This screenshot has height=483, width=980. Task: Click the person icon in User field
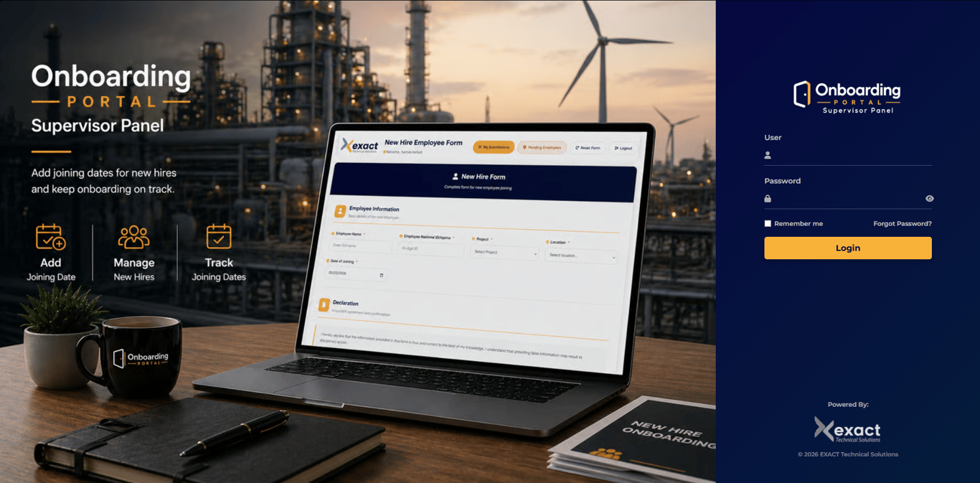(768, 155)
